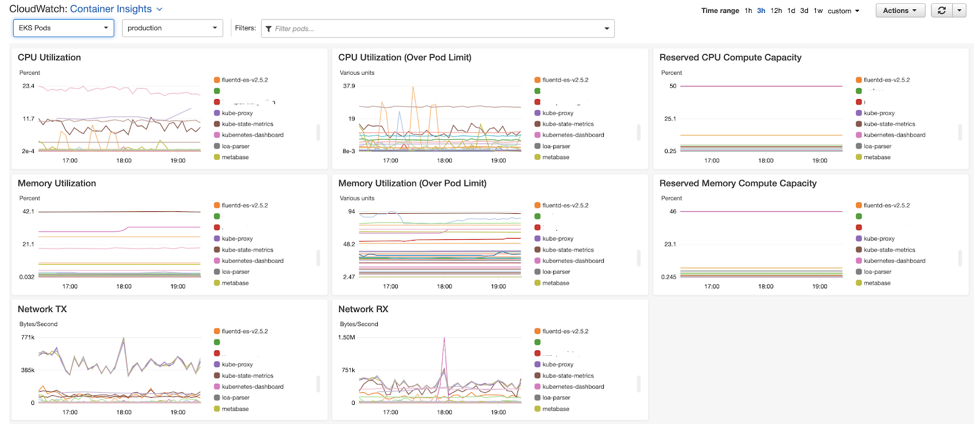Click the Network RX legend scrollbar
Viewport: 974px width, 424px height.
[x=639, y=384]
